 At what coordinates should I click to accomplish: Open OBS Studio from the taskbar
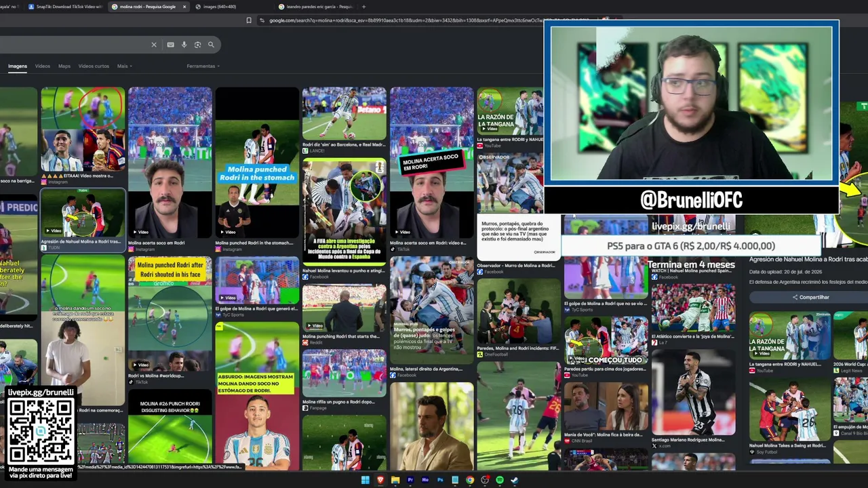coord(485,480)
